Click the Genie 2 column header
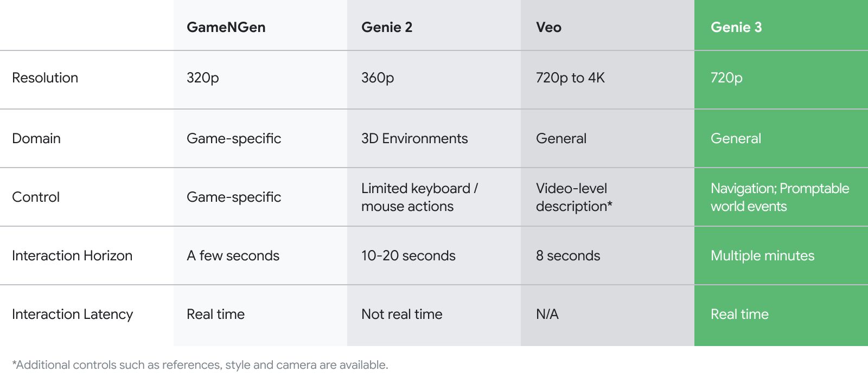Screen dimensions: 868x384 pos(387,27)
